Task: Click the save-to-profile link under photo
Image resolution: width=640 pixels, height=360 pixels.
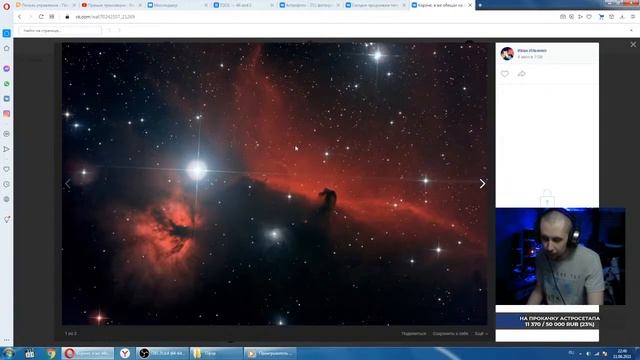Action: pyautogui.click(x=450, y=333)
